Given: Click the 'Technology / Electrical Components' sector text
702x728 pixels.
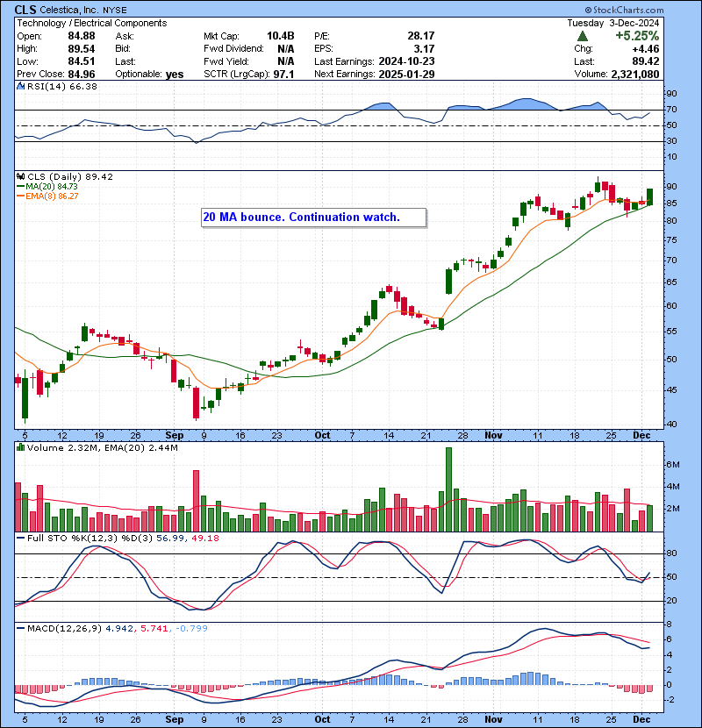Looking at the screenshot, I should pos(92,23).
